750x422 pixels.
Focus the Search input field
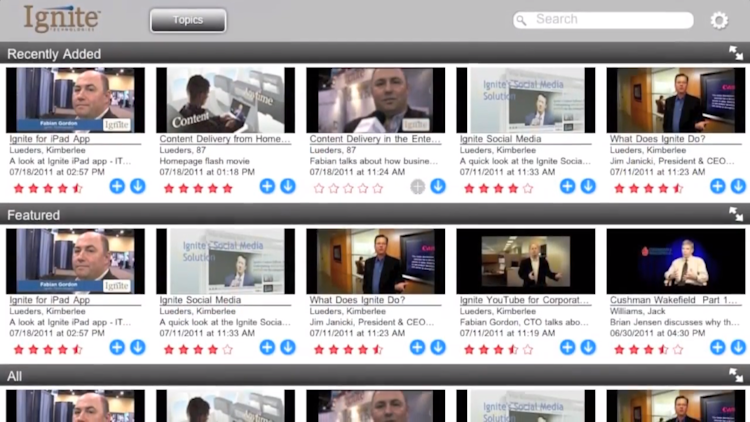point(603,20)
